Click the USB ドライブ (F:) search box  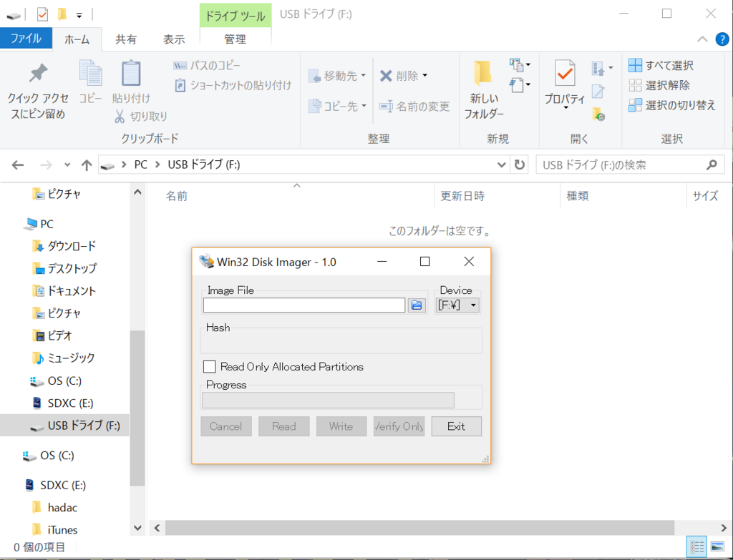click(630, 165)
